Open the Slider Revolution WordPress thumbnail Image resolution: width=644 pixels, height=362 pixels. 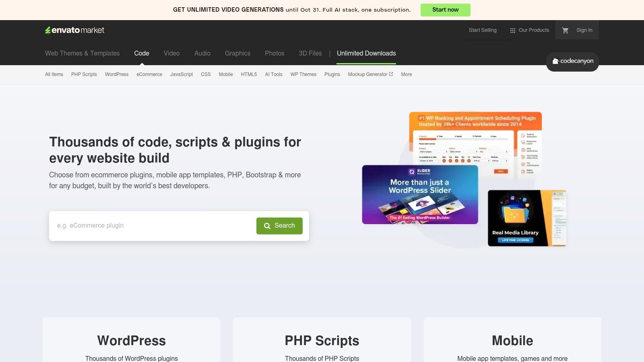(420, 195)
